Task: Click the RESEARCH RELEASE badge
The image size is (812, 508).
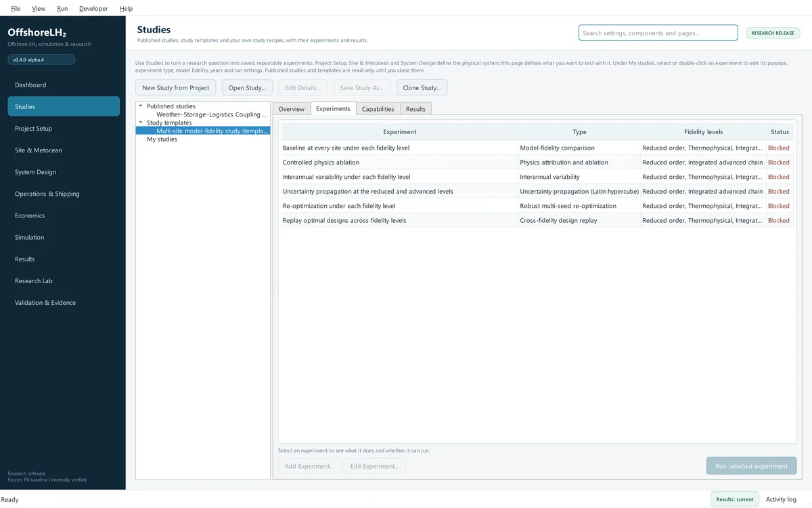Action: [773, 33]
